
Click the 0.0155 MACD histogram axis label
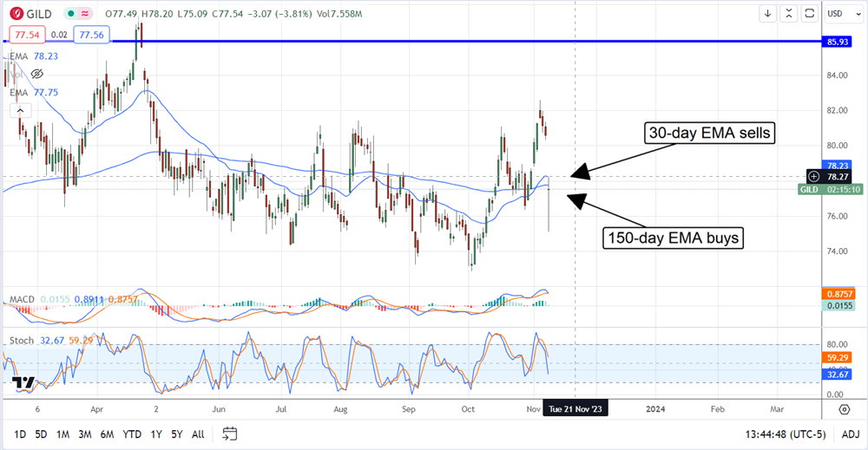[839, 306]
